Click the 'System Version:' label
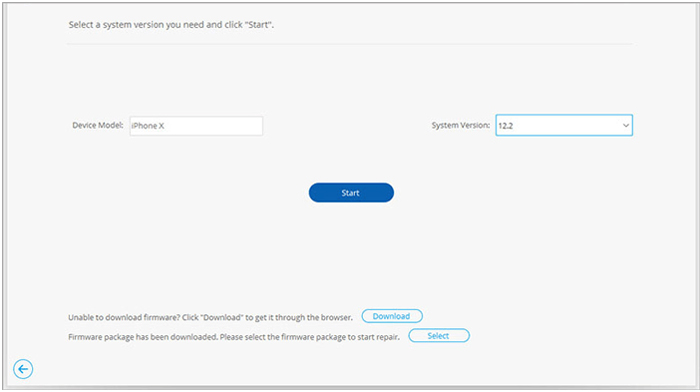This screenshot has width=700, height=392. [x=460, y=125]
